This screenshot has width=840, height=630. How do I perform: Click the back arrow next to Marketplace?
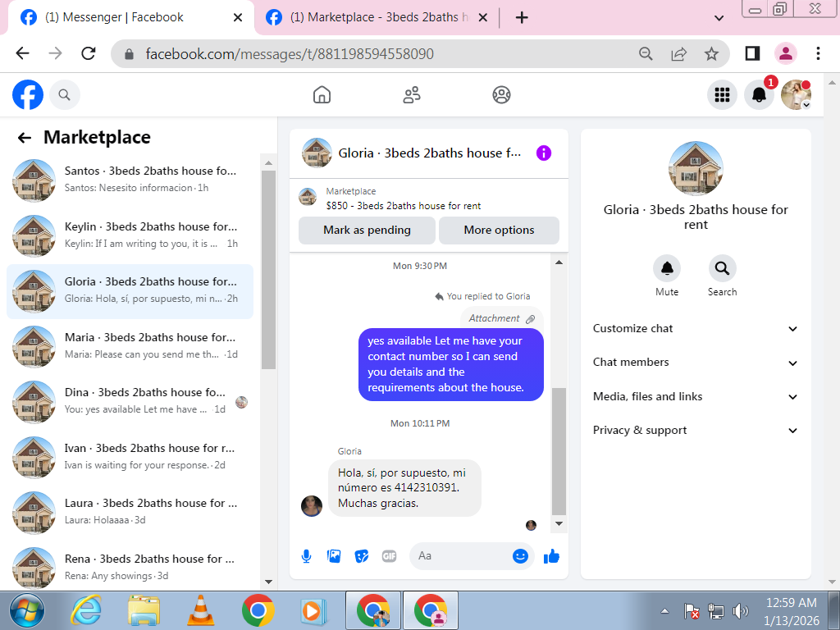click(x=24, y=138)
